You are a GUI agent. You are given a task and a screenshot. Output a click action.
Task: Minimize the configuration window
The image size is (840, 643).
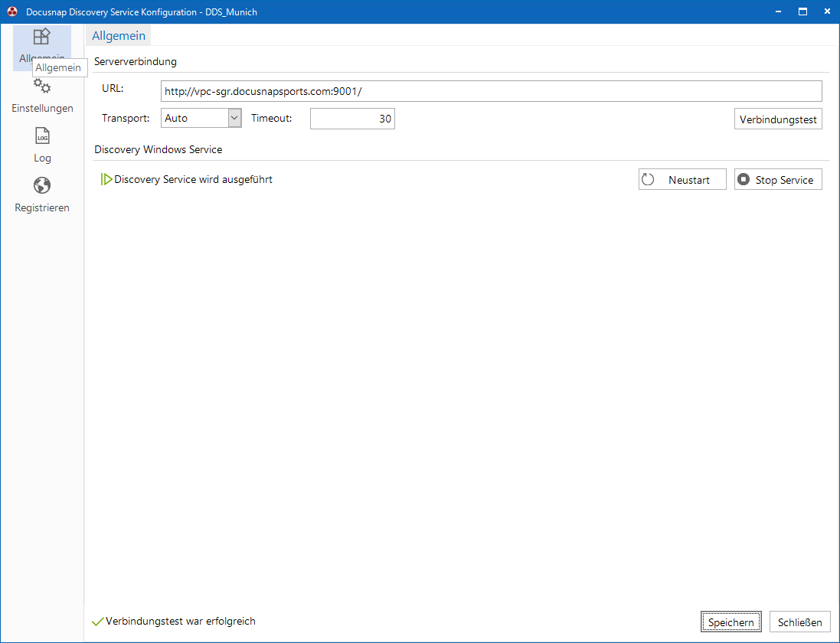[x=779, y=11]
